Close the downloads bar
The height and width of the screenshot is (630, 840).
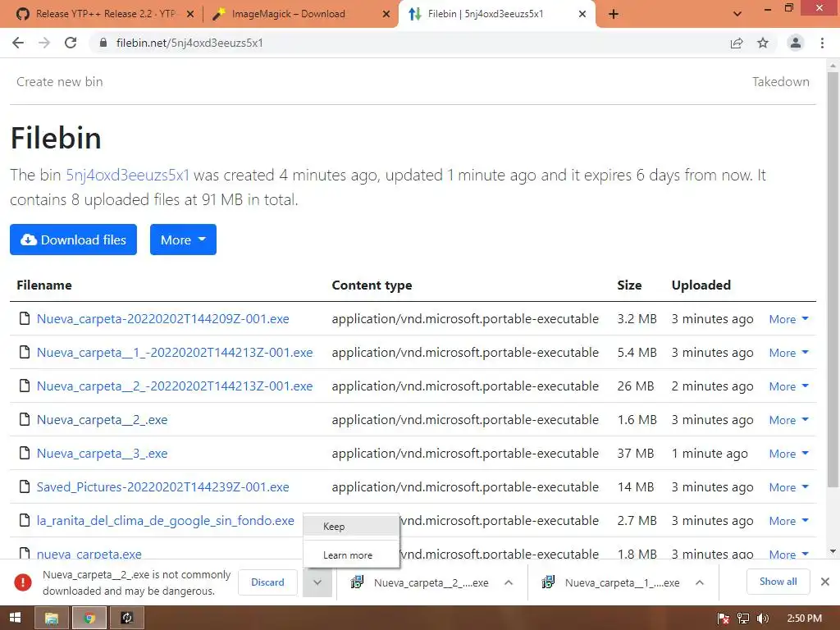point(825,582)
